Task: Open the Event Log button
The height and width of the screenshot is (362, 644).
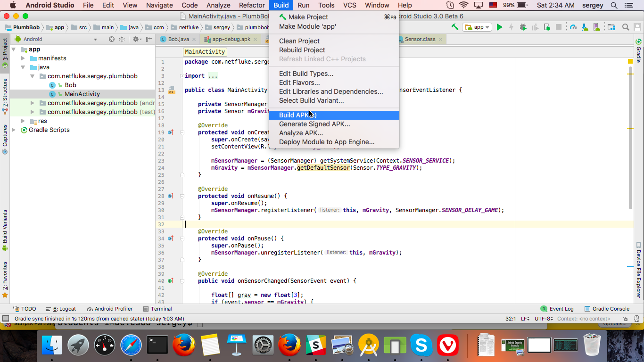Action: pos(557,309)
